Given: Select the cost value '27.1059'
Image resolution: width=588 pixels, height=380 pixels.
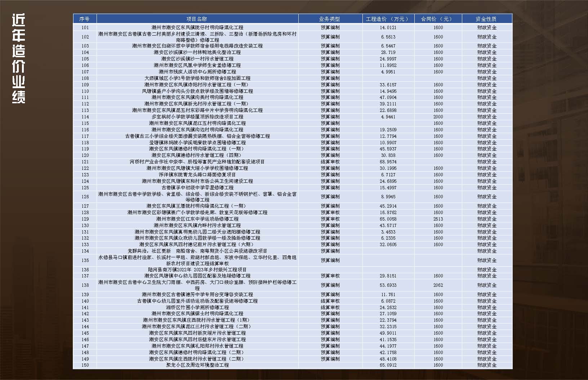Looking at the screenshot, I should click(388, 313).
